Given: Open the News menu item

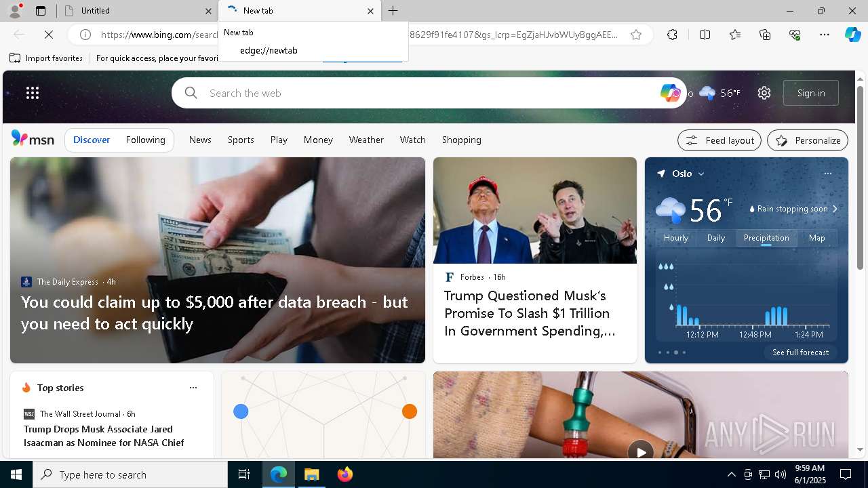Looking at the screenshot, I should click(x=200, y=140).
